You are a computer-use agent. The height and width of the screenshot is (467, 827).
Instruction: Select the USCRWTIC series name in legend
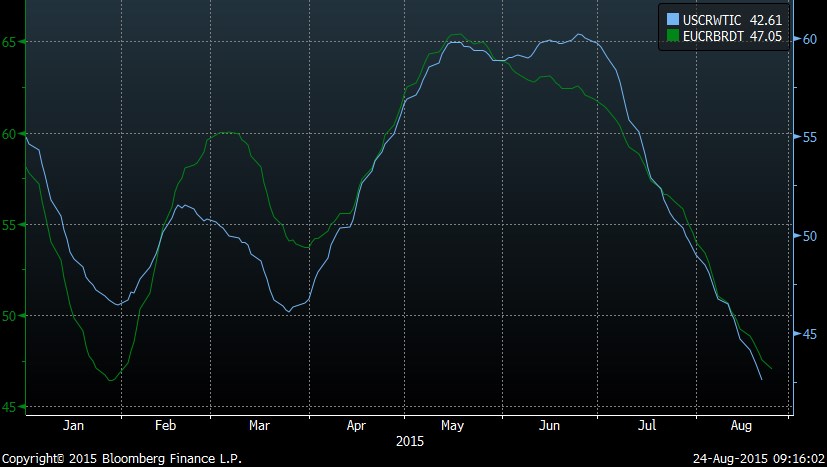(x=710, y=18)
